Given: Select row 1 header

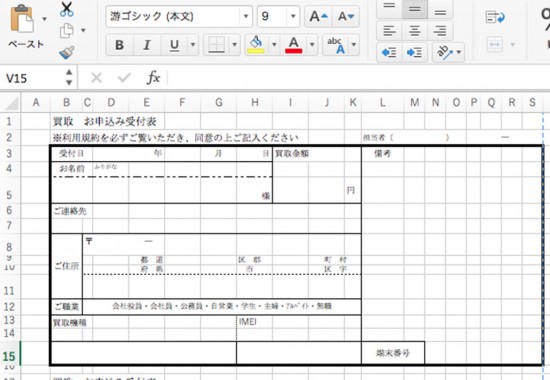Looking at the screenshot, I should (x=10, y=121).
